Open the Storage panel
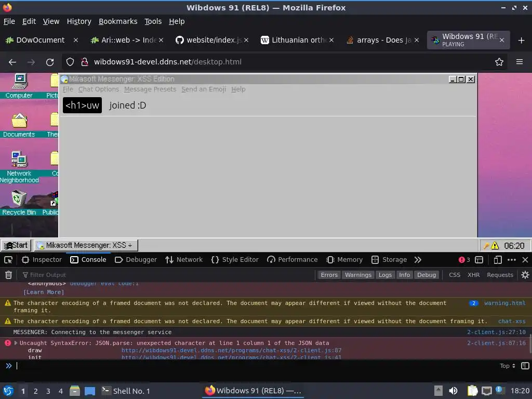Screen dimensions: 532x399 click(389, 260)
